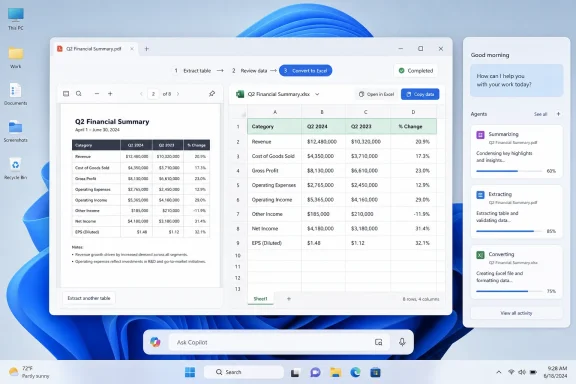Open the weather widget showing 72°F
This screenshot has height=384, width=576.
29,372
